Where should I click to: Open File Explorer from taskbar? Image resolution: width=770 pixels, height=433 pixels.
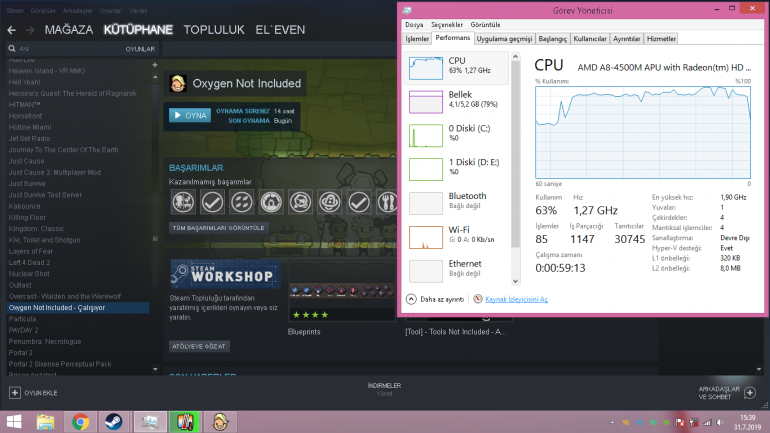pyautogui.click(x=45, y=422)
